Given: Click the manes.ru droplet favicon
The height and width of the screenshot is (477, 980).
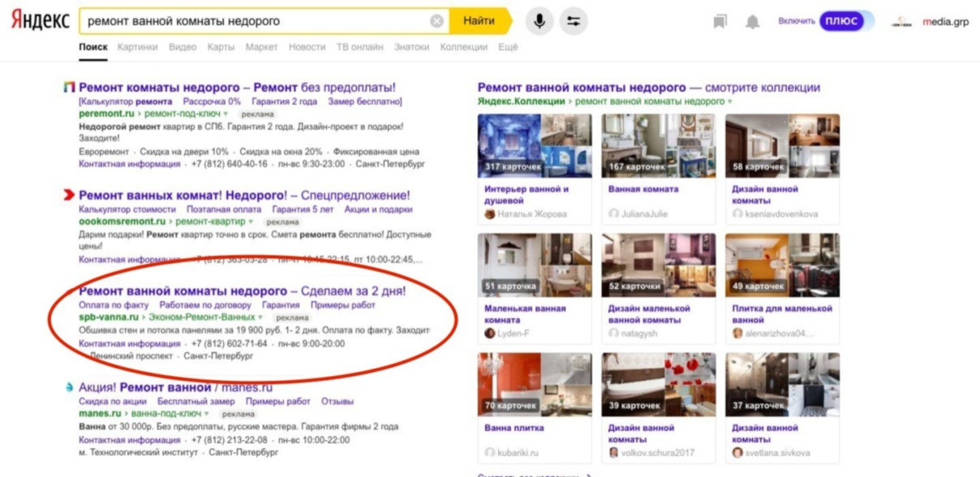Looking at the screenshot, I should pos(70,388).
